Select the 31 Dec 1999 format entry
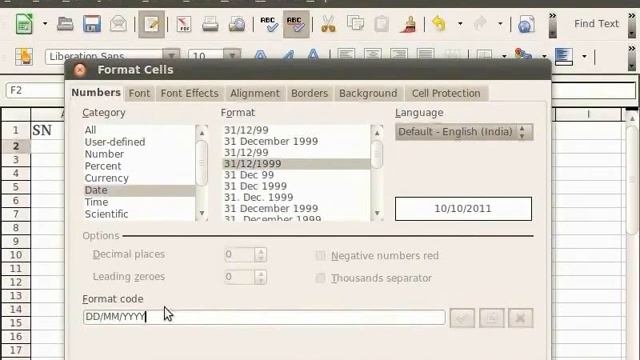 (296, 186)
